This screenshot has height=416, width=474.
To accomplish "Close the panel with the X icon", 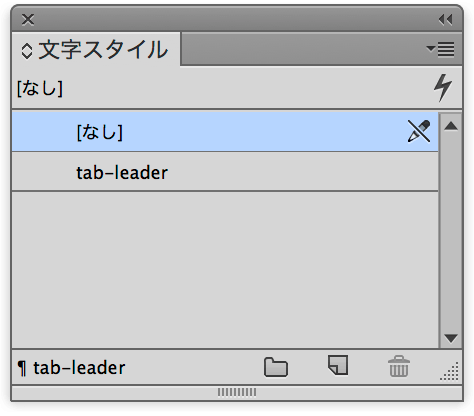I will point(28,19).
